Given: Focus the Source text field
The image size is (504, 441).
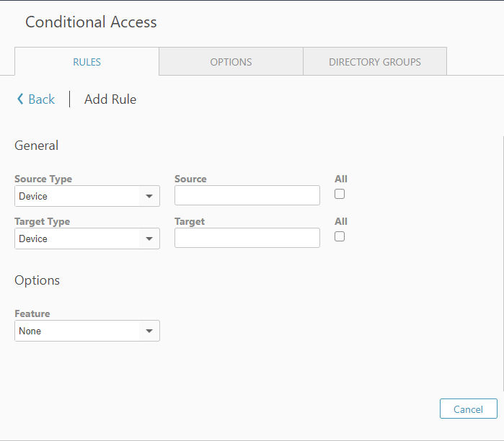Looking at the screenshot, I should click(247, 195).
